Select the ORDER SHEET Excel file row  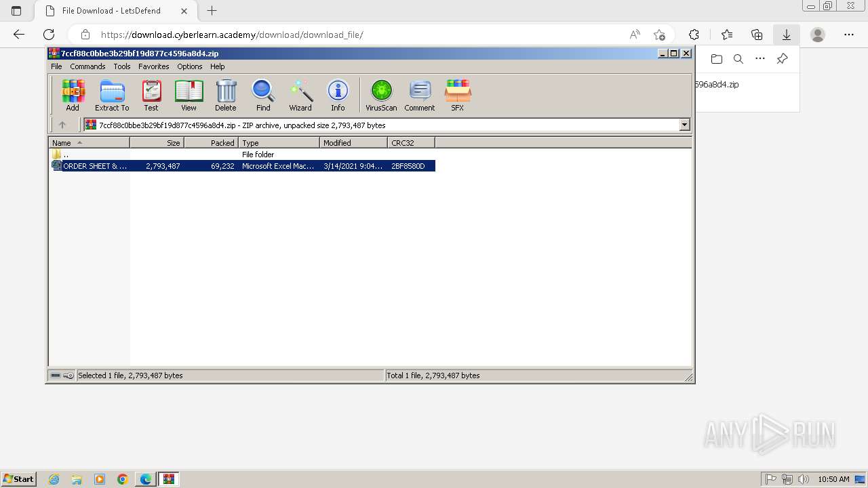tap(242, 166)
